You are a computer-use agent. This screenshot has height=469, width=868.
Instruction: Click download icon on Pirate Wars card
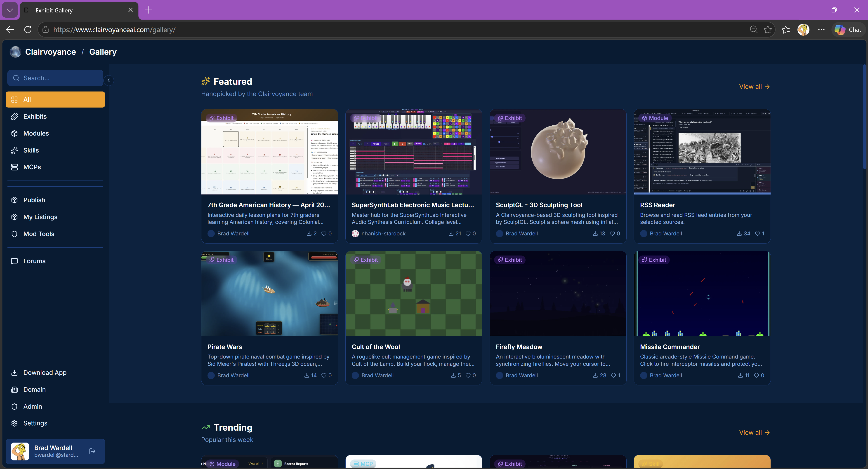pyautogui.click(x=307, y=375)
